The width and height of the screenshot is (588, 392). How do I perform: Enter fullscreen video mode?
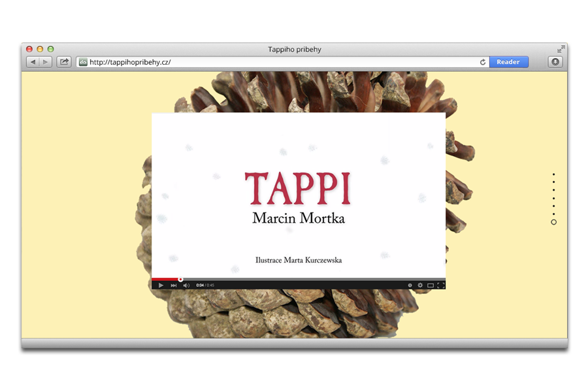pyautogui.click(x=441, y=286)
